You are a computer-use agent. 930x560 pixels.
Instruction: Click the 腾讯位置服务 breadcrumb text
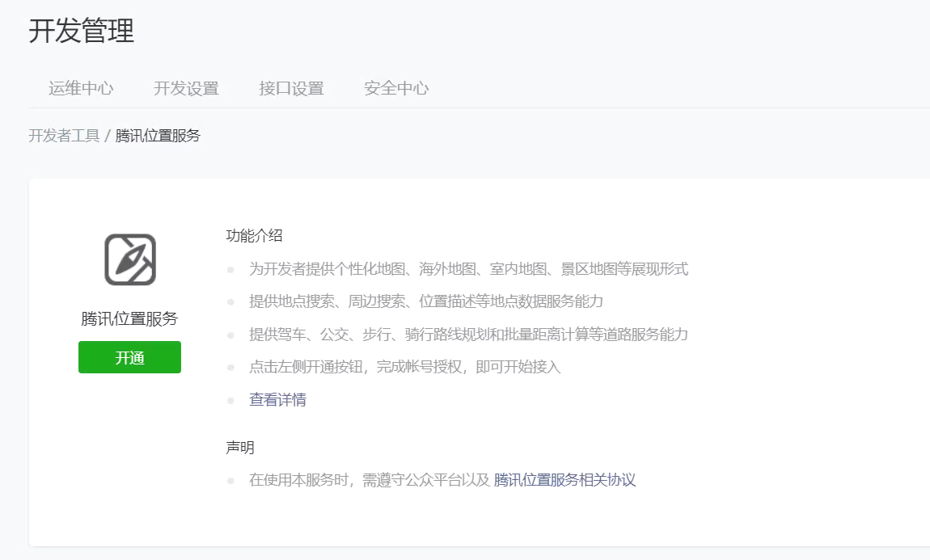[158, 136]
